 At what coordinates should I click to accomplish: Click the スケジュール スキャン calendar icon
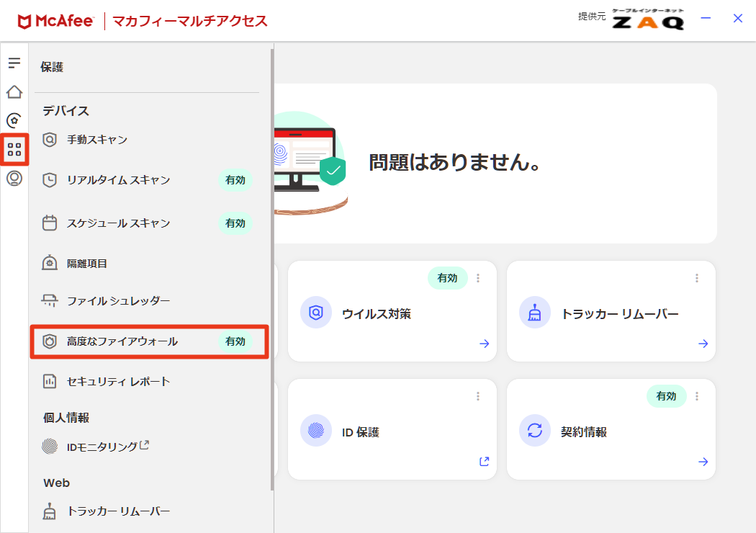[50, 223]
